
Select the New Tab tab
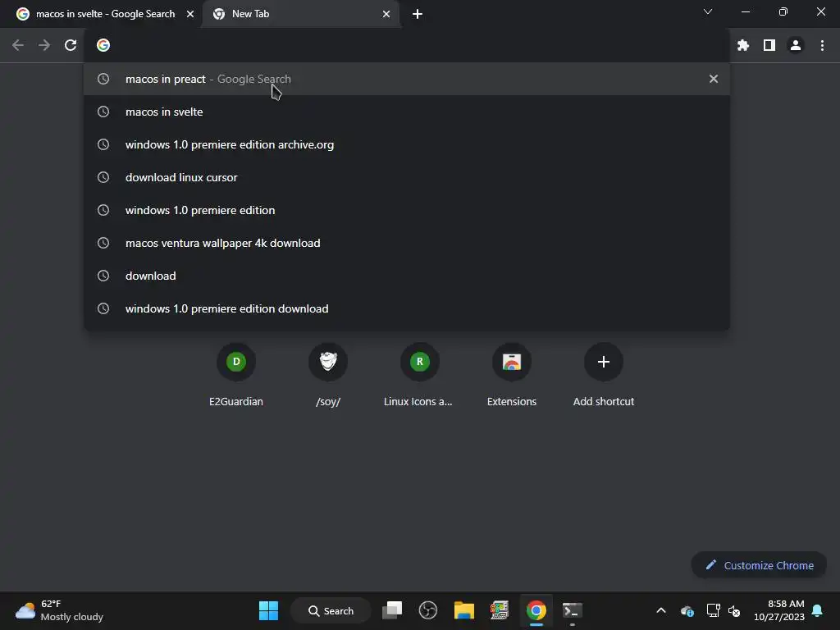[301, 14]
